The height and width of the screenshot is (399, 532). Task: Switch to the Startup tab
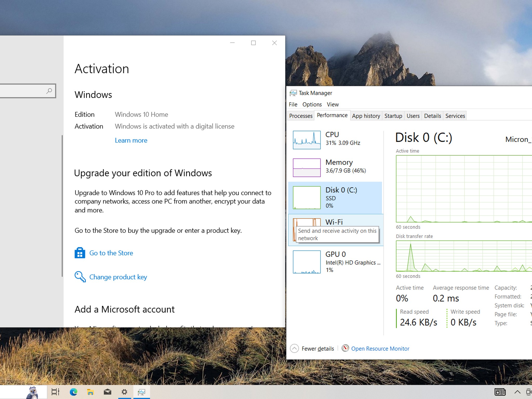pos(393,116)
